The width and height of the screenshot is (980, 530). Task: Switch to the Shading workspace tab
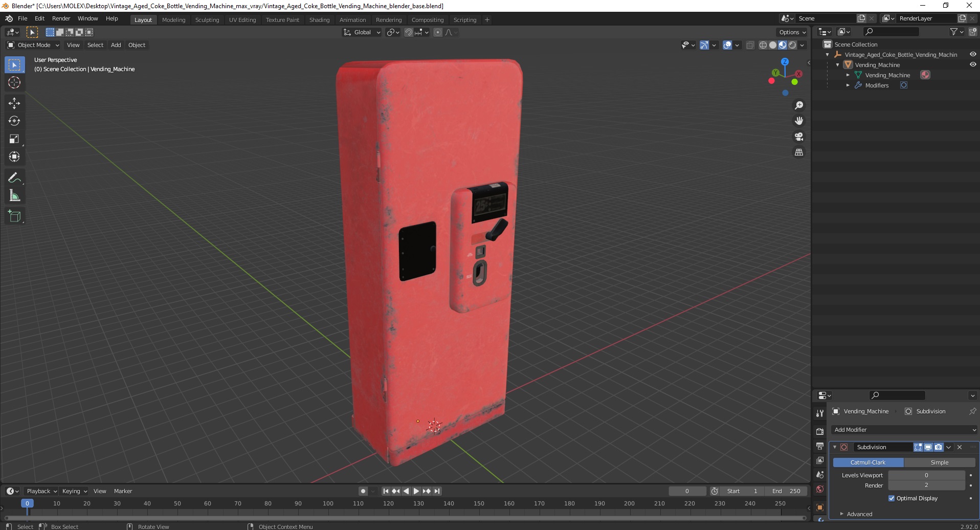click(319, 20)
